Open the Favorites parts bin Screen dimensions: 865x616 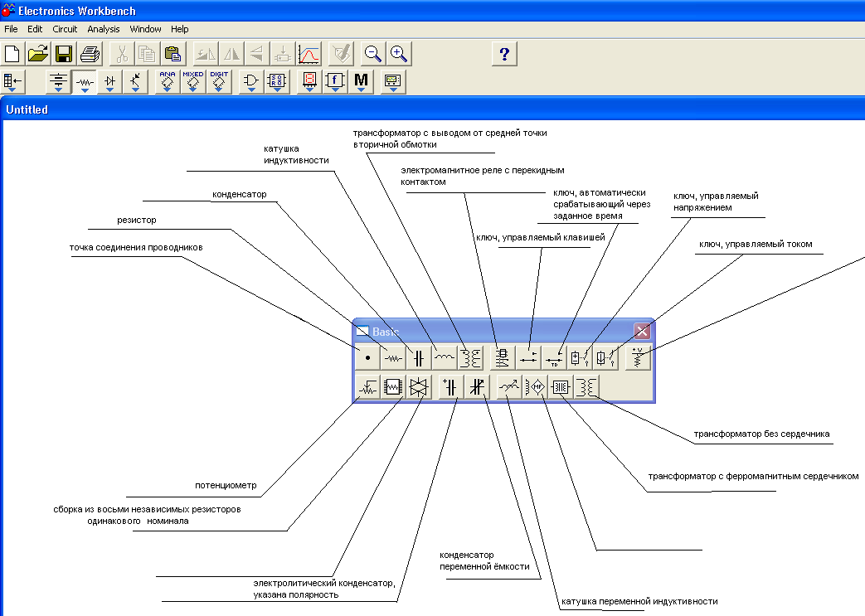point(12,82)
